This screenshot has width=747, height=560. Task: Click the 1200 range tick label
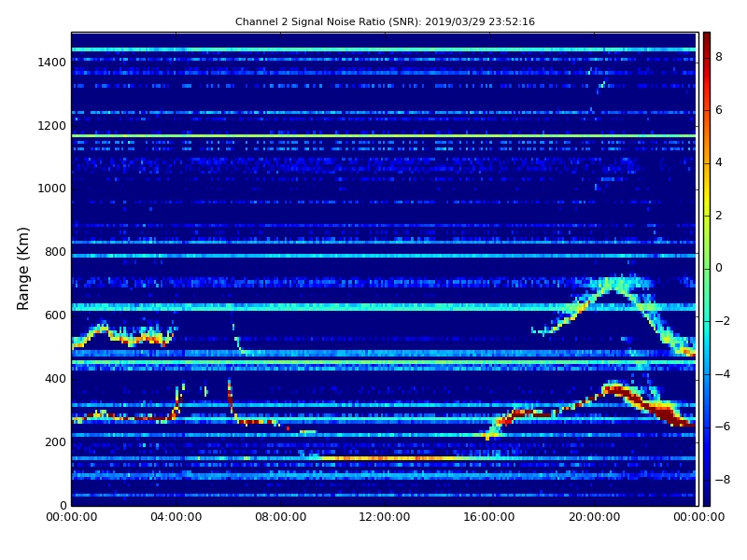click(x=52, y=126)
